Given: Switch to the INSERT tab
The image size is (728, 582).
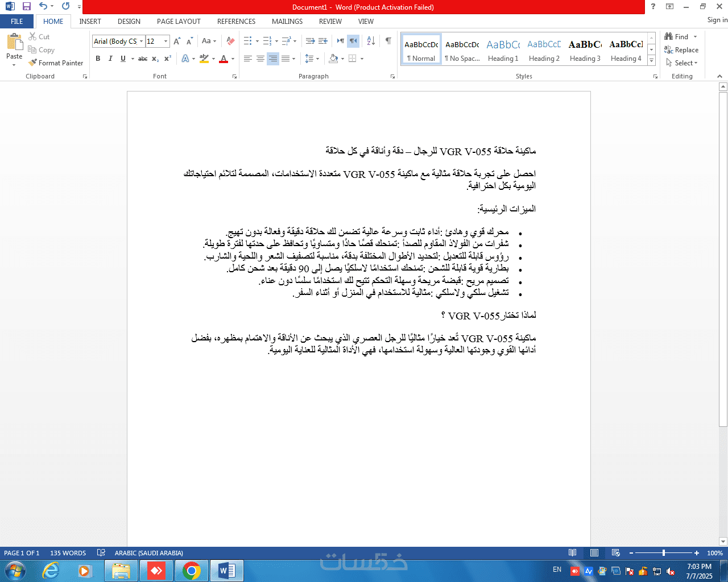Looking at the screenshot, I should point(90,22).
